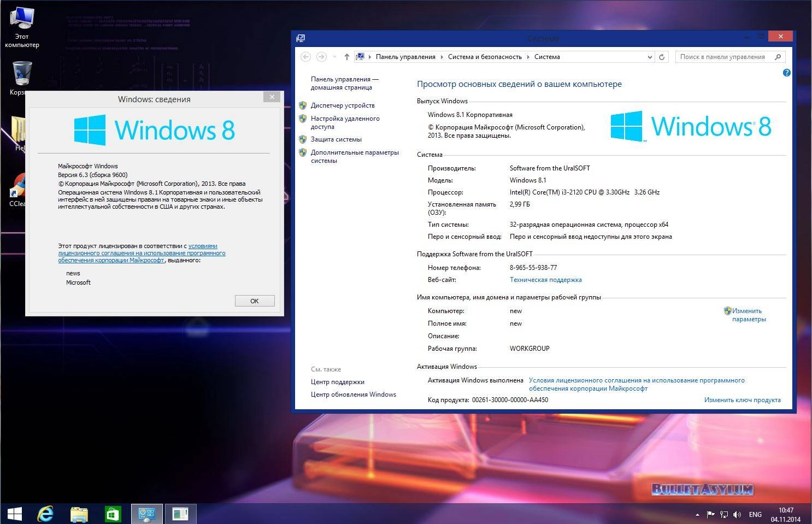Viewport: 812px width, 524px height.
Task: Show hidden tray icons arrow
Action: [697, 515]
